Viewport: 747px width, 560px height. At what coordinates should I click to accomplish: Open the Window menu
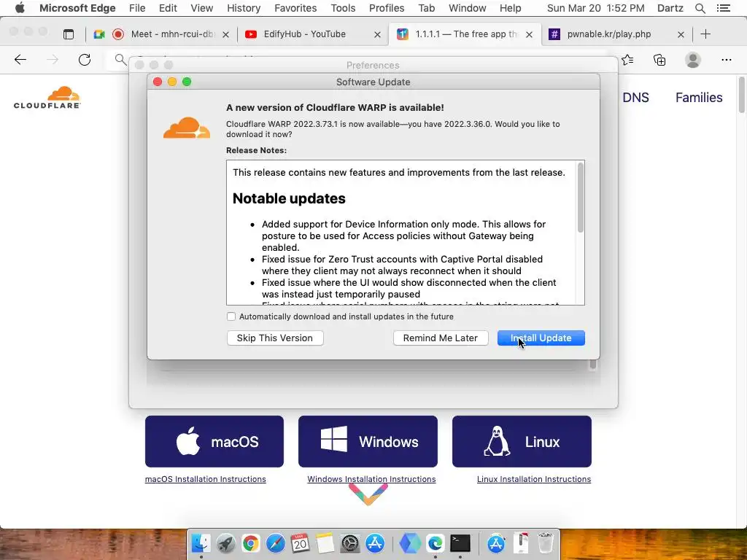pyautogui.click(x=468, y=8)
